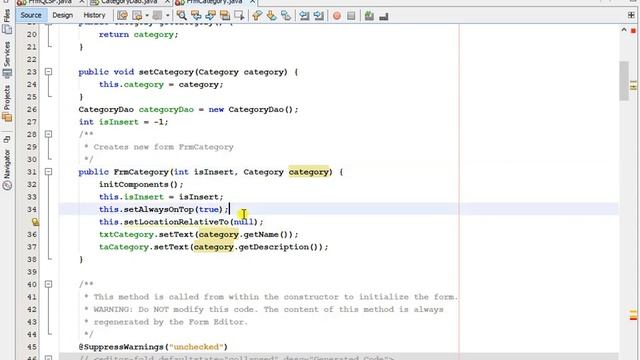Toggle Bookmark on current line
Screen dimensions: 640x360
[x=286, y=16]
